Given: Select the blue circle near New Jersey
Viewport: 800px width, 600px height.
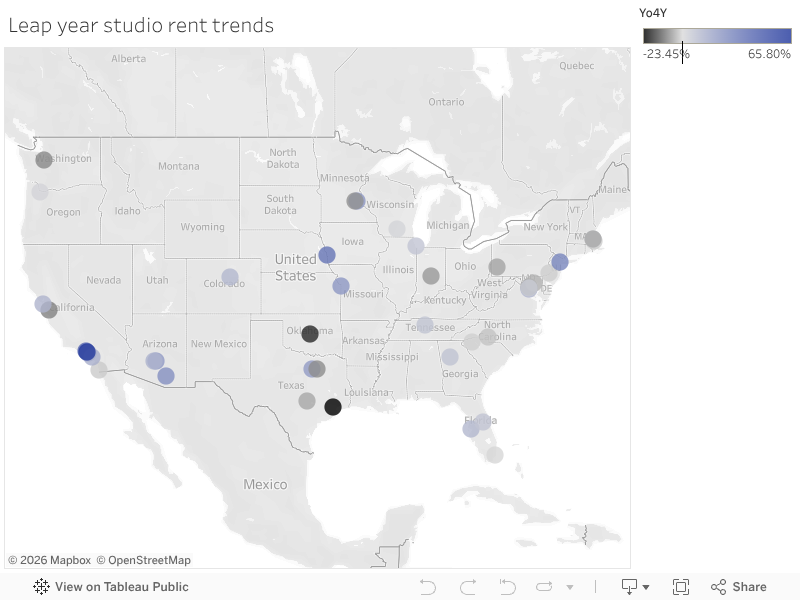Looking at the screenshot, I should (x=560, y=262).
